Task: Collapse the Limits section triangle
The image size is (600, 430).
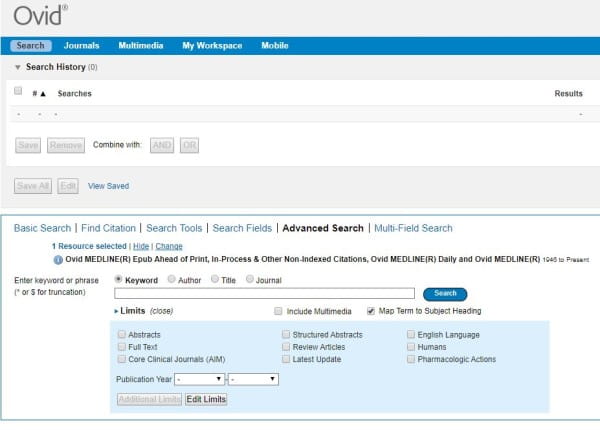Action: point(118,312)
